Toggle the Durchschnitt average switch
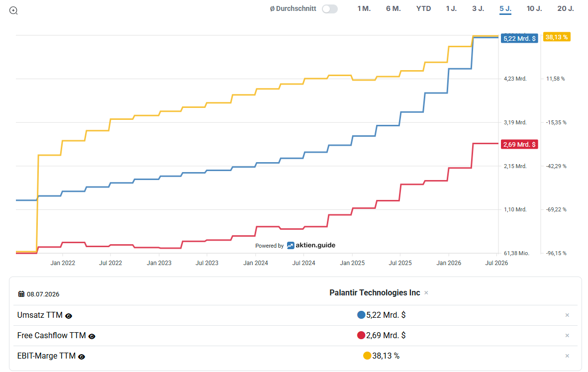The height and width of the screenshot is (372, 588). pos(330,8)
